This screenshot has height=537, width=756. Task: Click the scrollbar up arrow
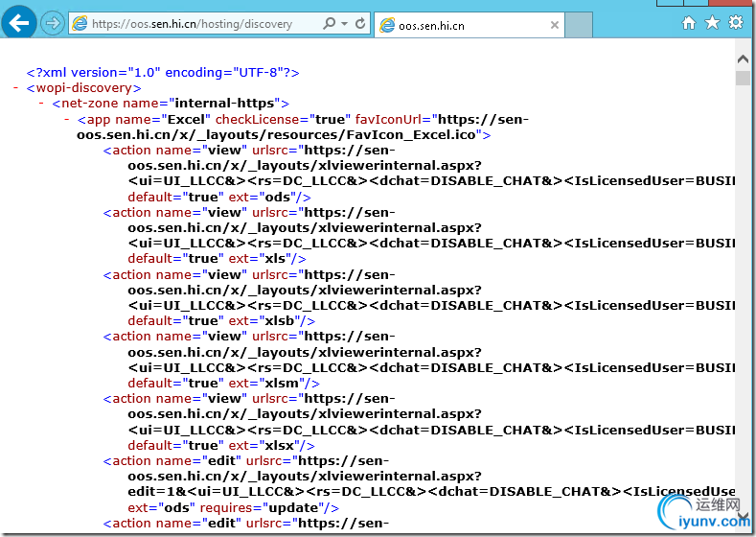[x=743, y=59]
